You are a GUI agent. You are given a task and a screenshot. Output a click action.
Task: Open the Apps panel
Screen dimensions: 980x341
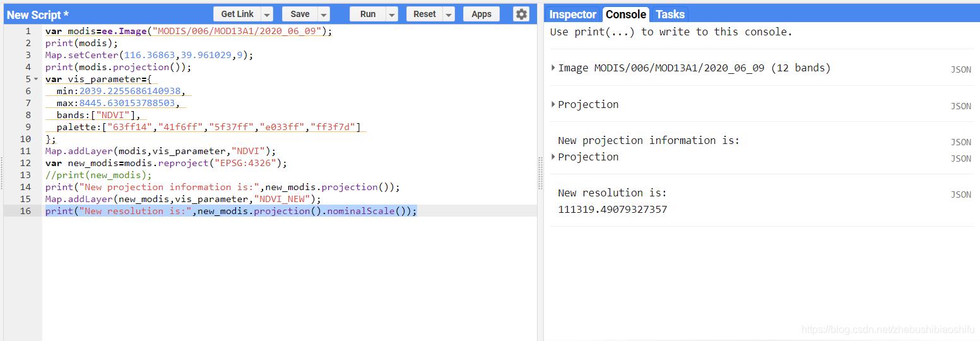pos(481,14)
